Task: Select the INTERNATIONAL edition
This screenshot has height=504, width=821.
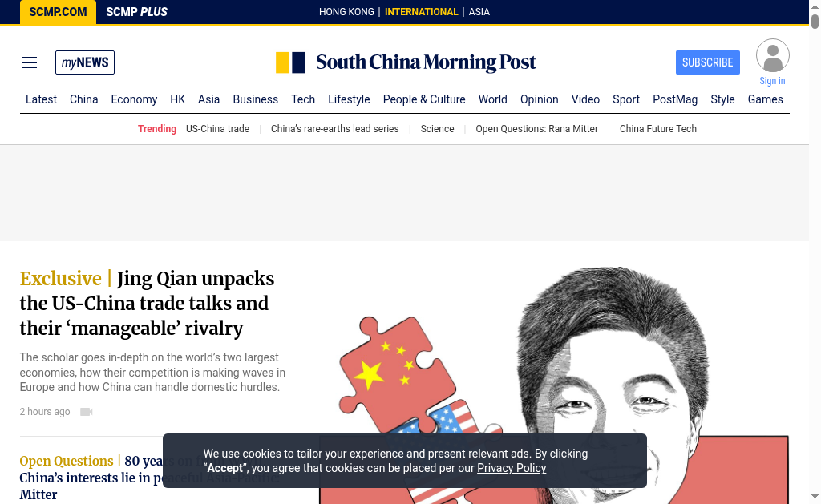Action: [421, 12]
